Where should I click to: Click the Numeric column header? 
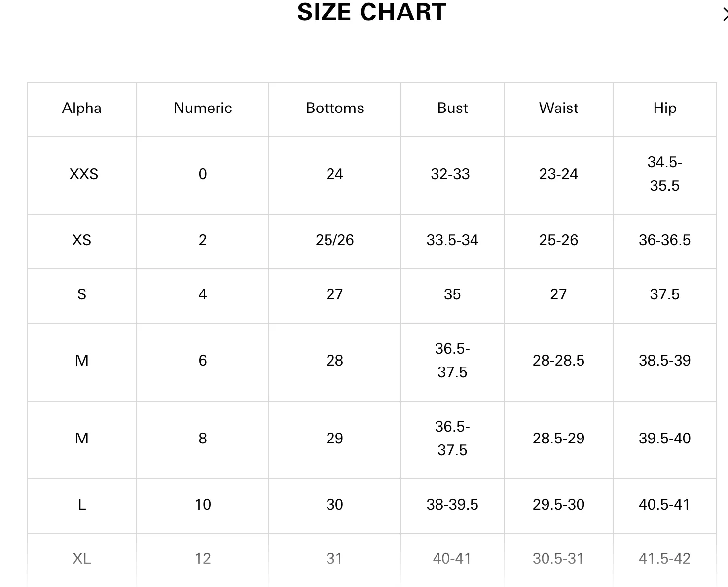[x=203, y=108]
